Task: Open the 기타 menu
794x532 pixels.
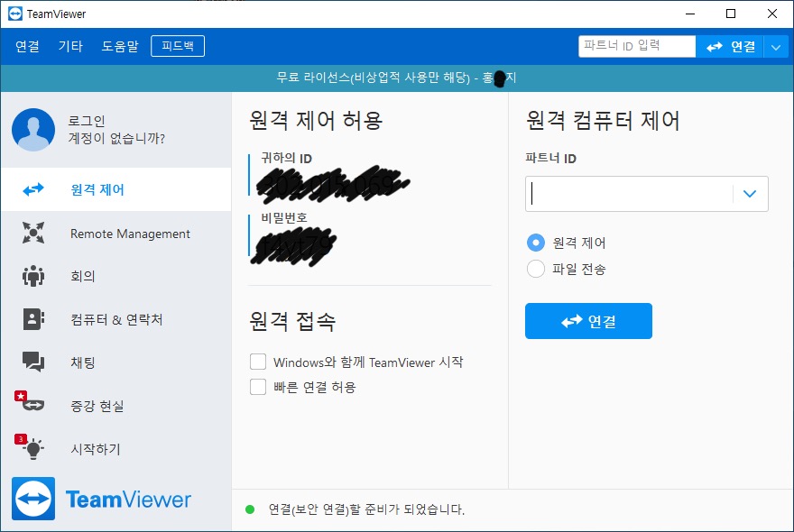Action: 70,47
